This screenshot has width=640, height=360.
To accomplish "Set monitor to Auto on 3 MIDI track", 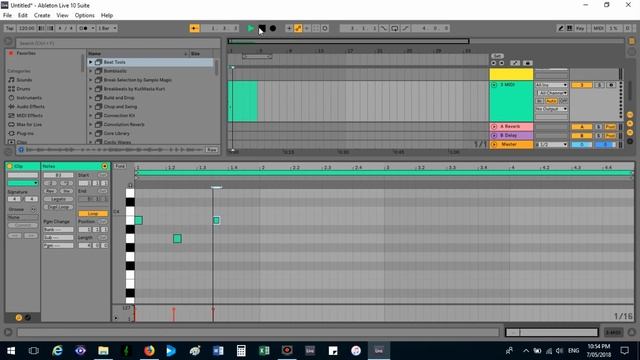I will pos(551,101).
